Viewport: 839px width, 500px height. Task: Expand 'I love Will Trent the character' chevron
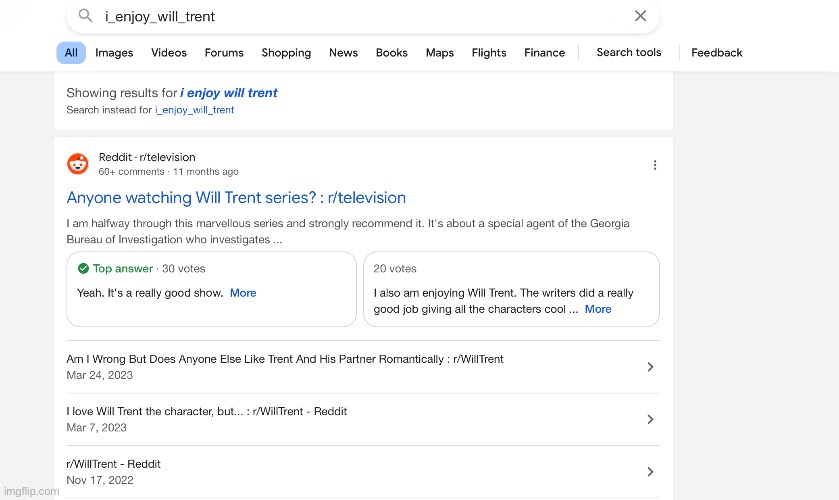[x=650, y=419]
